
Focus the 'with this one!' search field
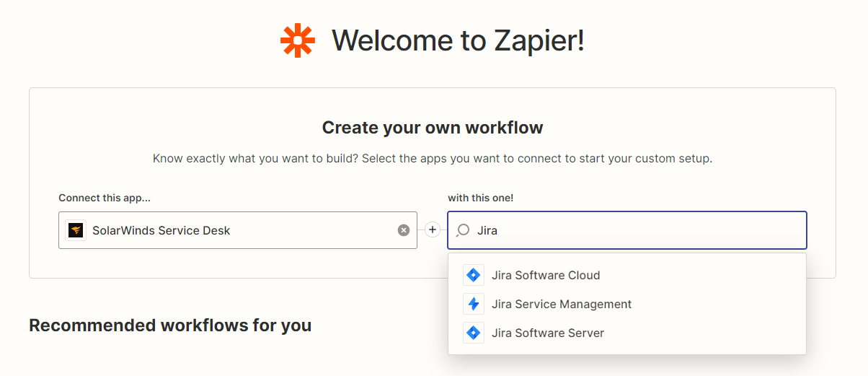click(x=627, y=230)
